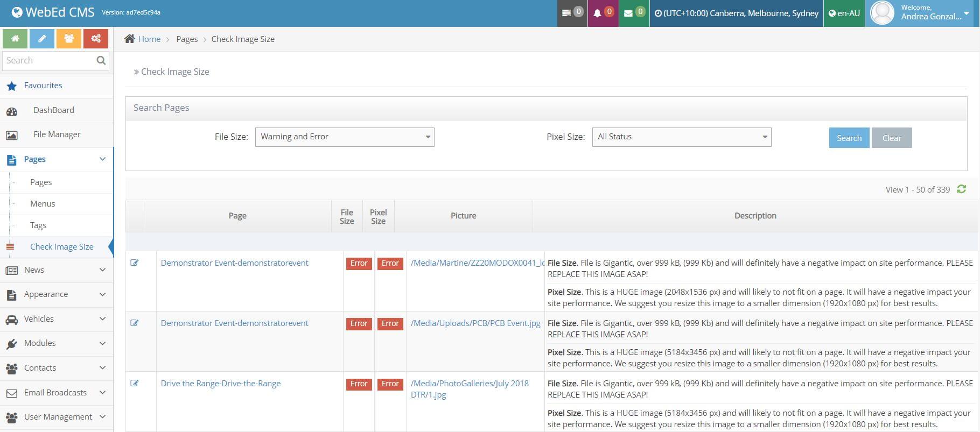The height and width of the screenshot is (432, 980).
Task: Click the search magnifier icon in sidebar
Action: [101, 61]
